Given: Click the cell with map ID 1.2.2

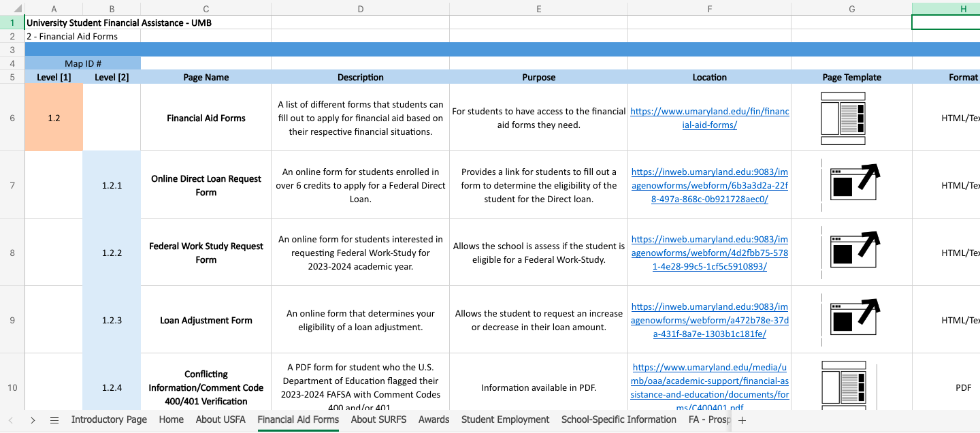Looking at the screenshot, I should [x=112, y=253].
